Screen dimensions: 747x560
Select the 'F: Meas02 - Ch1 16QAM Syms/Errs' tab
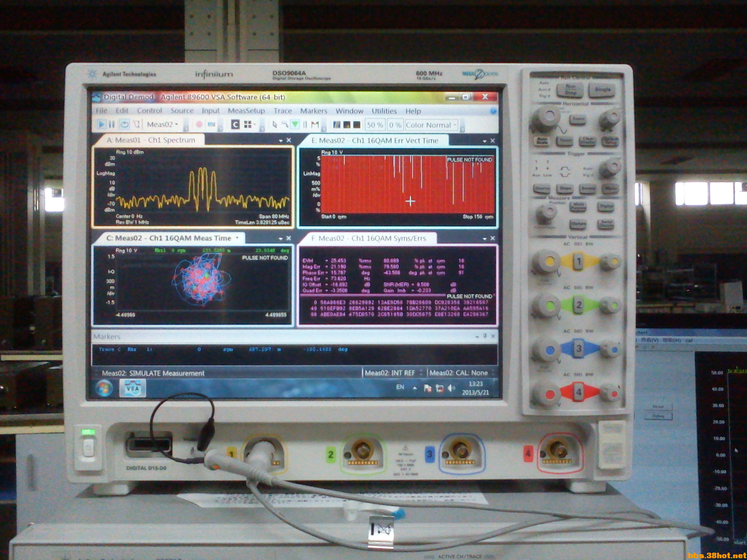[368, 238]
